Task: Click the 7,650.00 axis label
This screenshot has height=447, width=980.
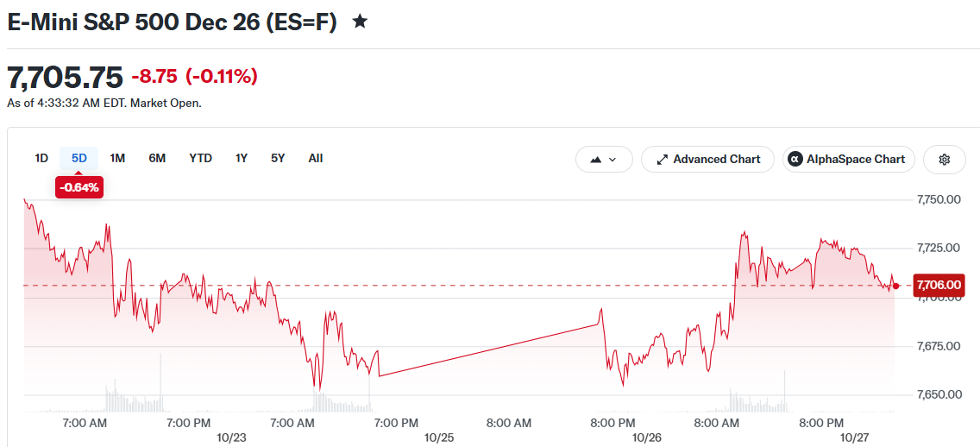Action: [x=938, y=394]
